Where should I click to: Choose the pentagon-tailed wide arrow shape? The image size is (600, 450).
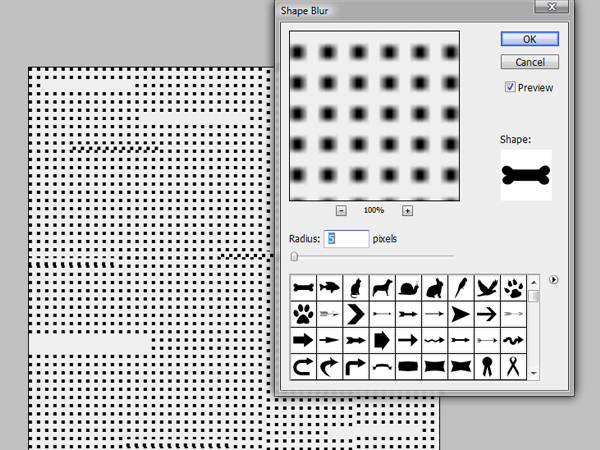pyautogui.click(x=382, y=340)
